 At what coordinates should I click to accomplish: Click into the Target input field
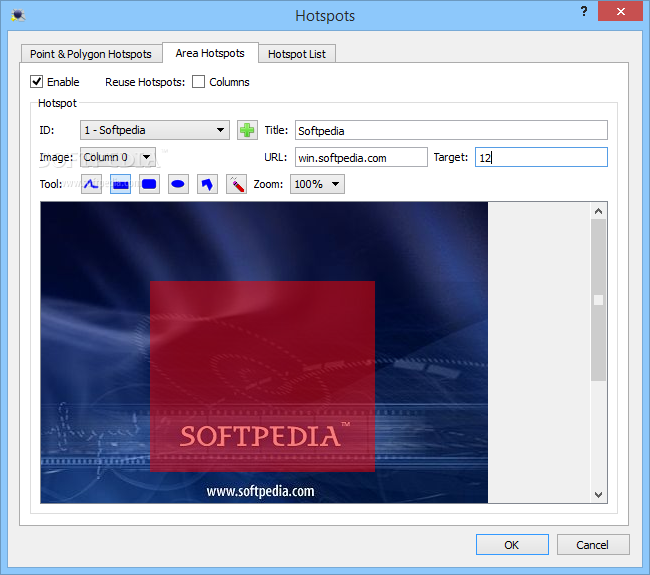click(541, 157)
